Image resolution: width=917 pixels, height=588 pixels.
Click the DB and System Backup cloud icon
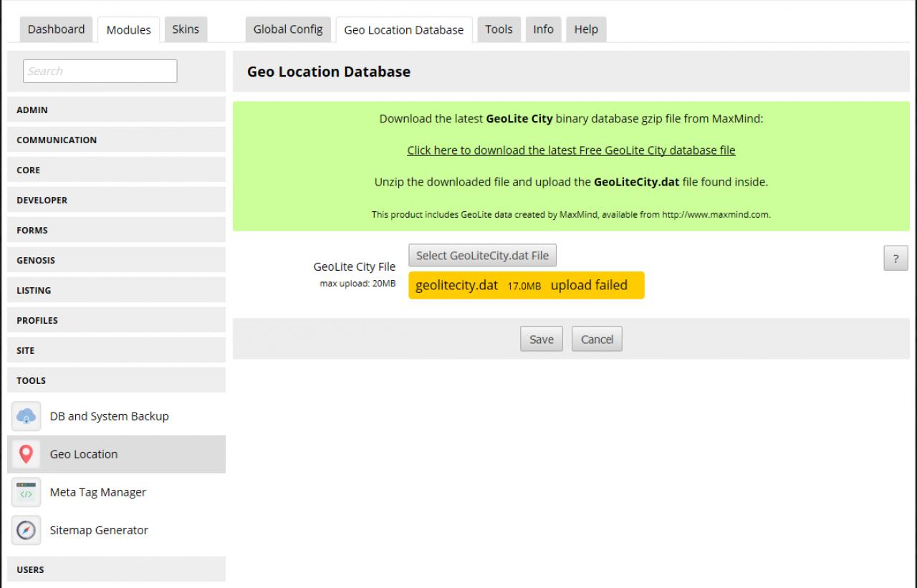pyautogui.click(x=26, y=416)
